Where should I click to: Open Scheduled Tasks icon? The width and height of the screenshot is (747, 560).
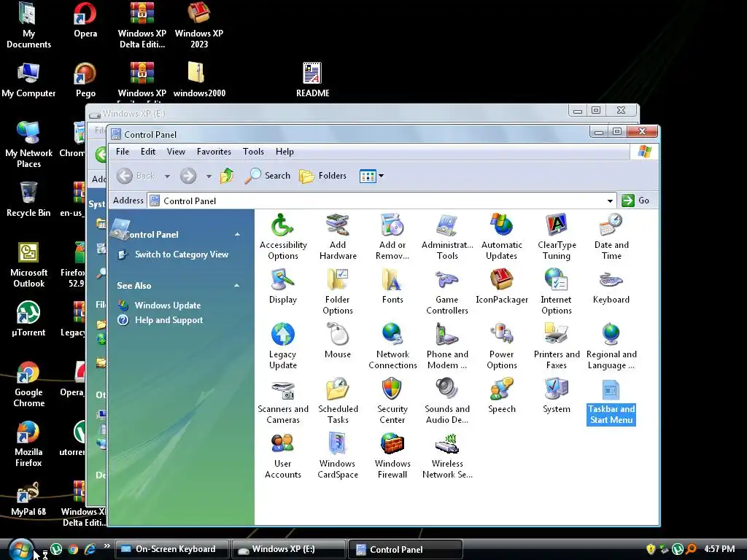(x=337, y=401)
